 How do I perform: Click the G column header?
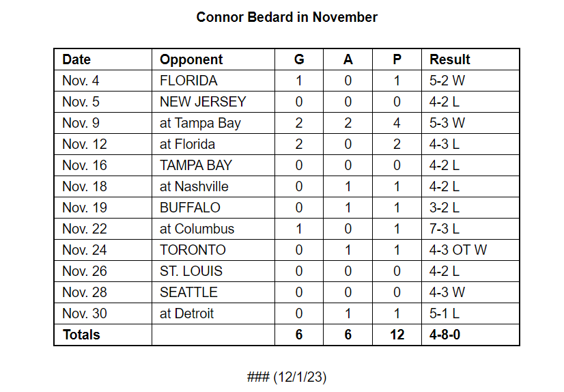[x=299, y=59]
